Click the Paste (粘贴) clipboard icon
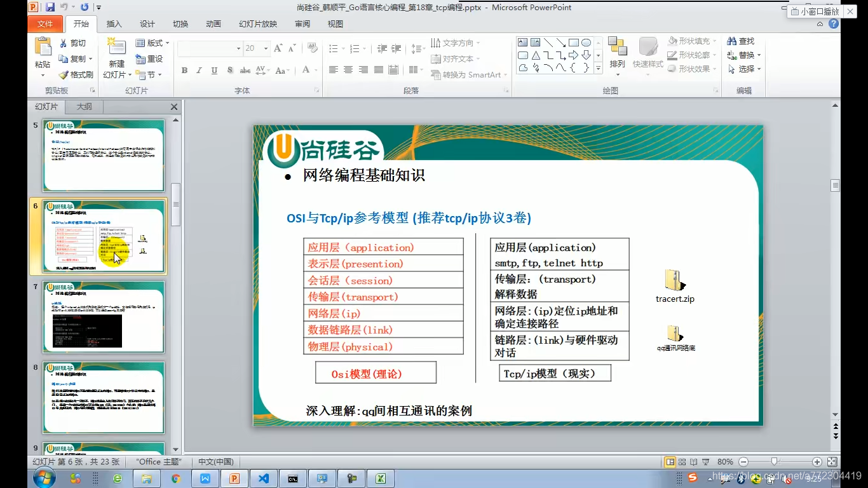868x488 pixels. (43, 47)
